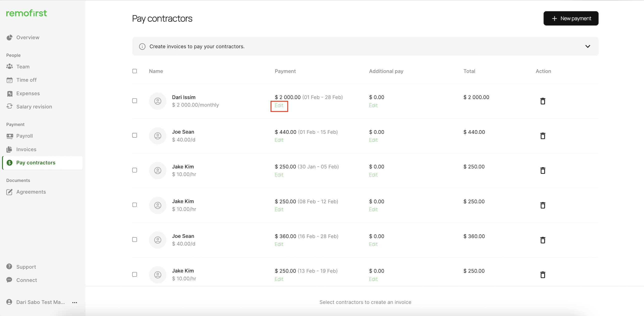The image size is (644, 316).
Task: Click the remofirst logo
Action: click(27, 13)
